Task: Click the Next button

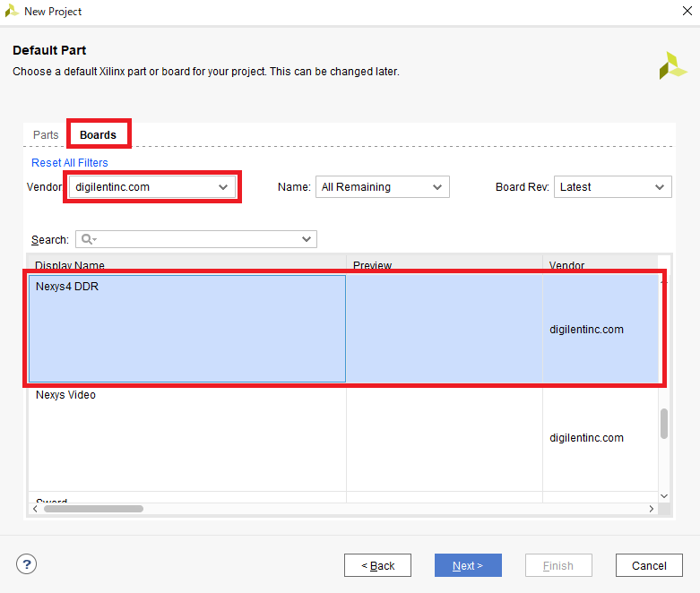Action: (x=468, y=565)
